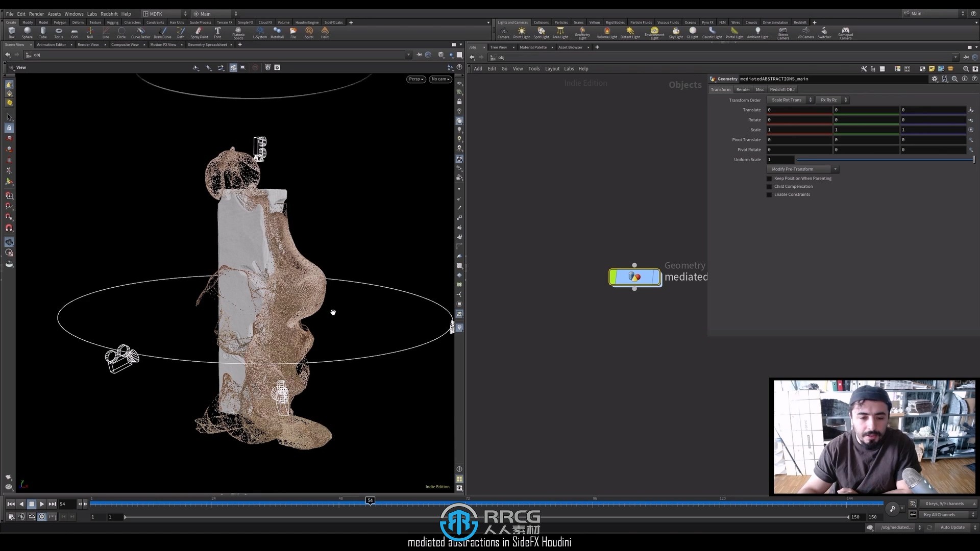This screenshot has width=980, height=551.
Task: Click the Add button in scene graph
Action: click(x=479, y=68)
